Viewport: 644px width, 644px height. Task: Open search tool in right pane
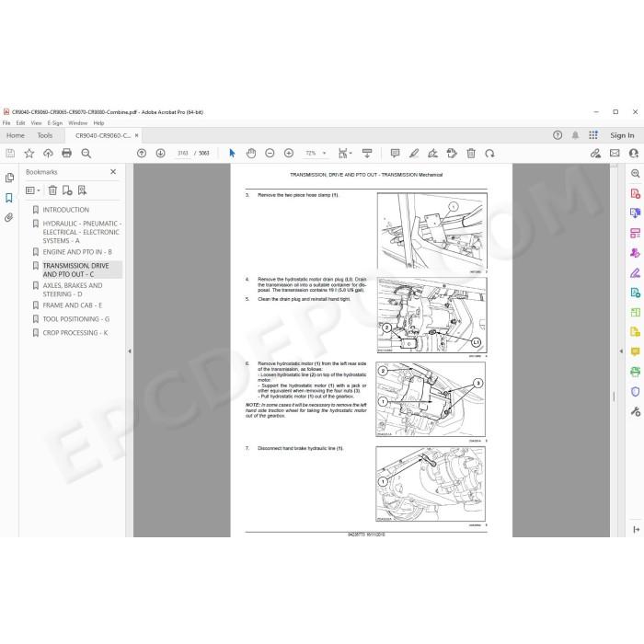pos(635,174)
